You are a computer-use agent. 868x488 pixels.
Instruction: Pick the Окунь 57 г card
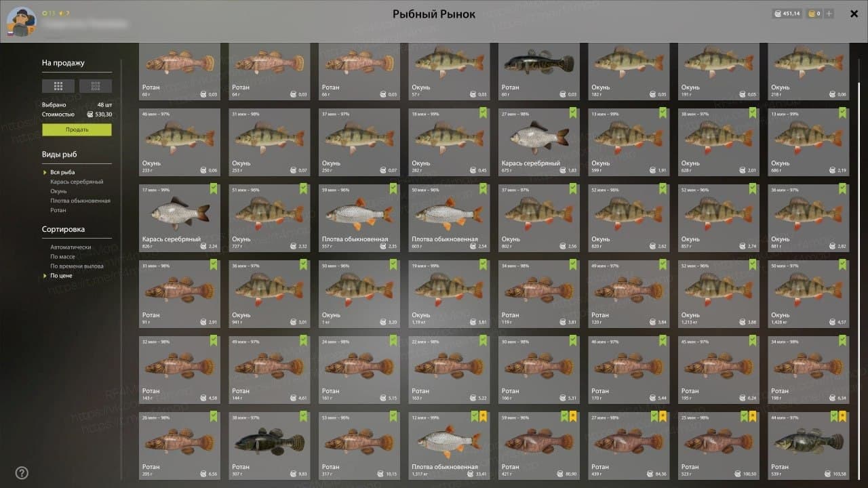click(449, 71)
